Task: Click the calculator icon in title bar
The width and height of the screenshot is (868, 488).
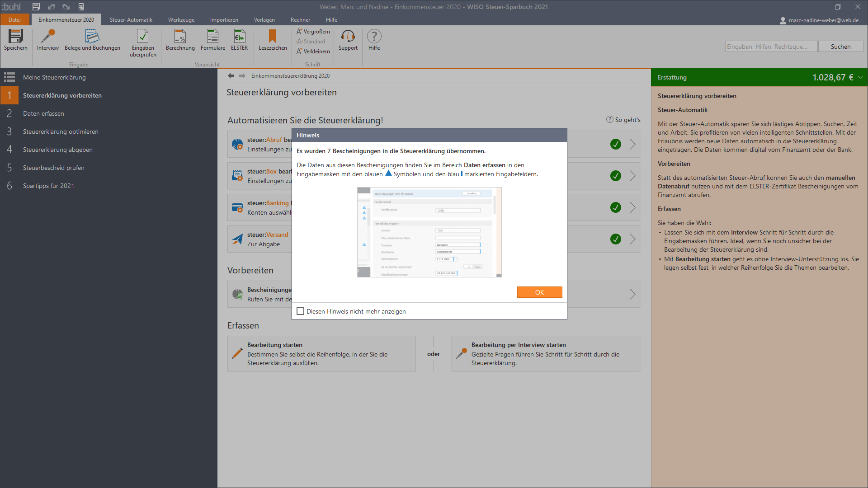Action: point(81,7)
